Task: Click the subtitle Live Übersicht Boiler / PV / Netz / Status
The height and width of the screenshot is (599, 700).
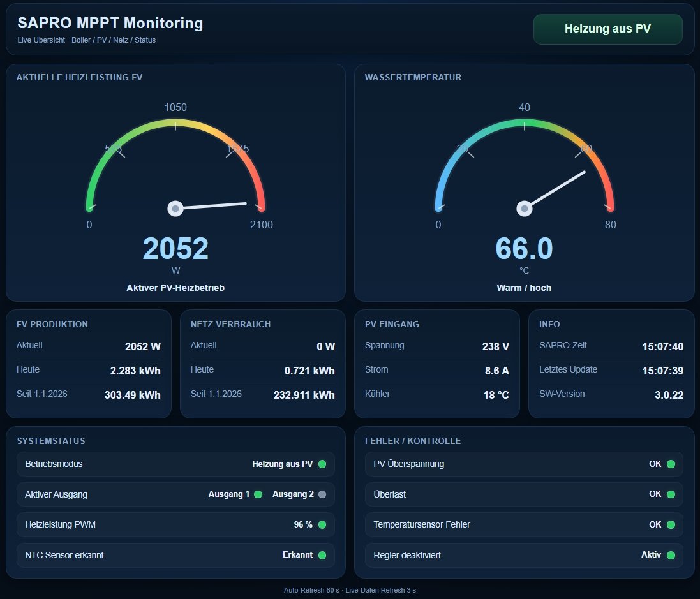Action: click(87, 40)
